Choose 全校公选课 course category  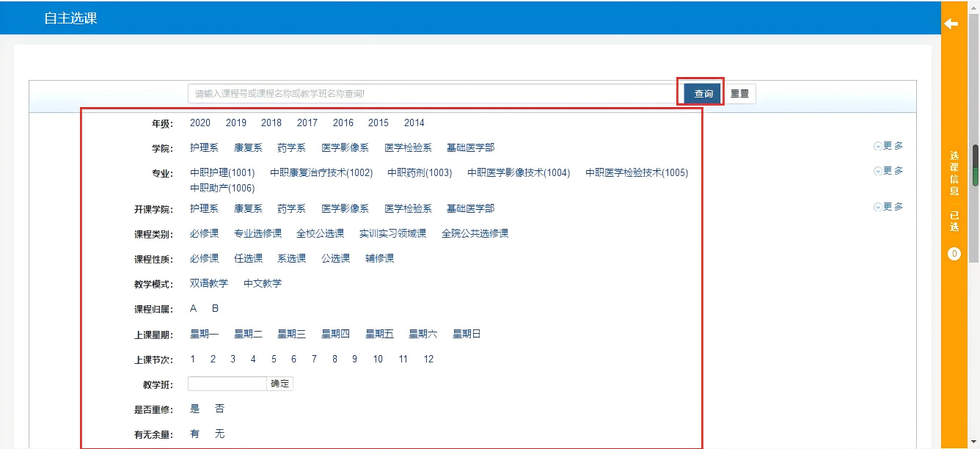[320, 233]
